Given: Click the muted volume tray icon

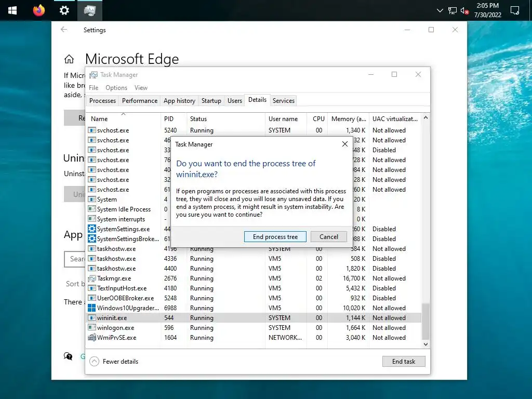Looking at the screenshot, I should (x=465, y=10).
